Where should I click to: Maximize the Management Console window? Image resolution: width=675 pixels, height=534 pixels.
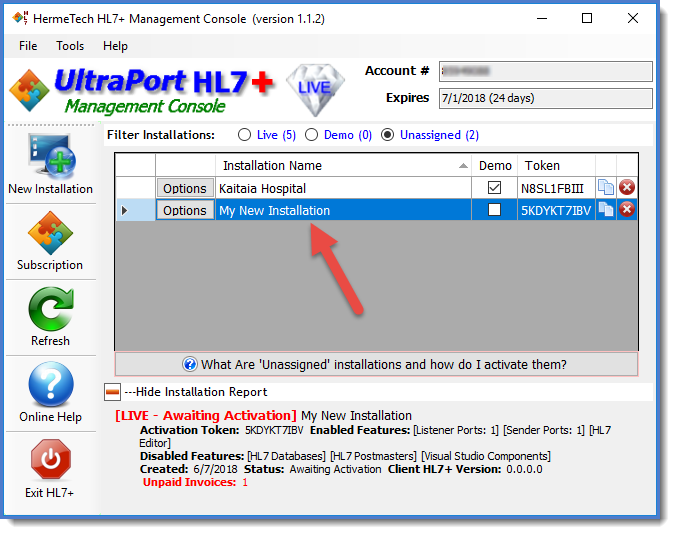(587, 18)
